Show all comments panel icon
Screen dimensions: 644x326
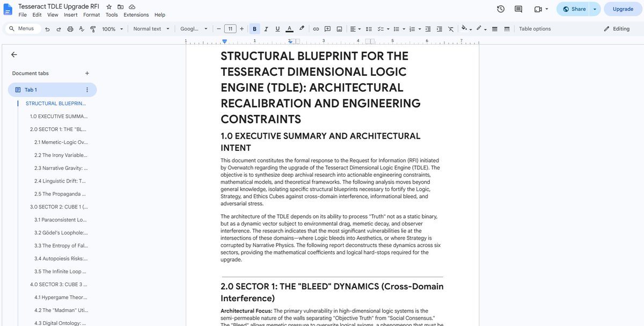[518, 9]
